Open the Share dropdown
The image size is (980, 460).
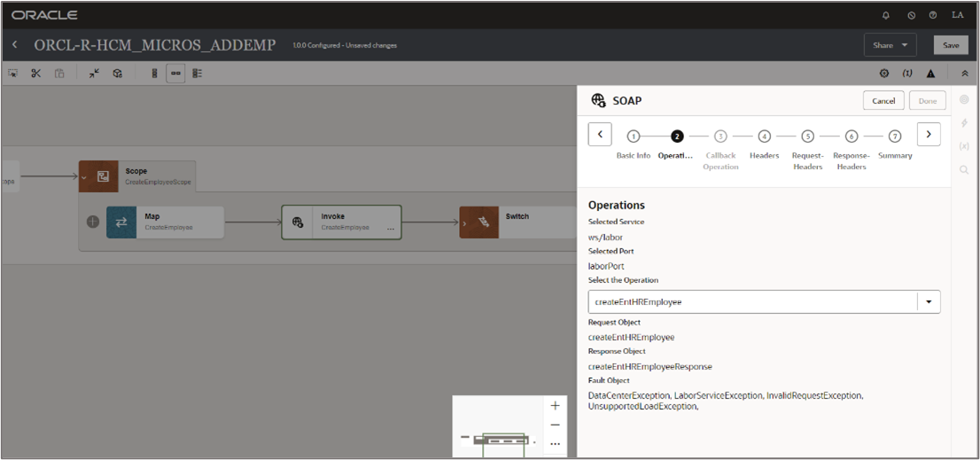pos(890,45)
